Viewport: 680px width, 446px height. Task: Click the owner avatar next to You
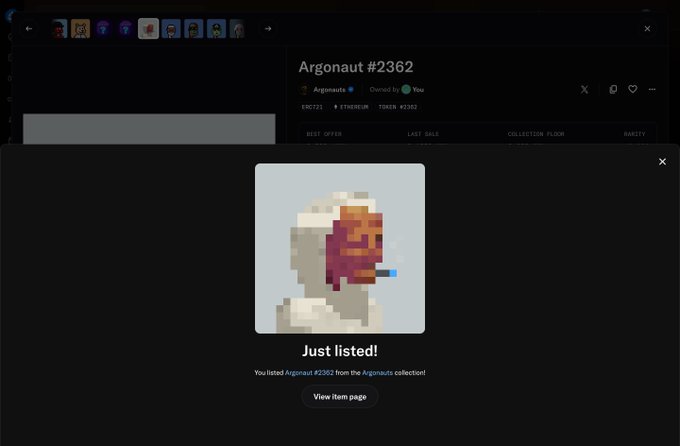[x=406, y=89]
